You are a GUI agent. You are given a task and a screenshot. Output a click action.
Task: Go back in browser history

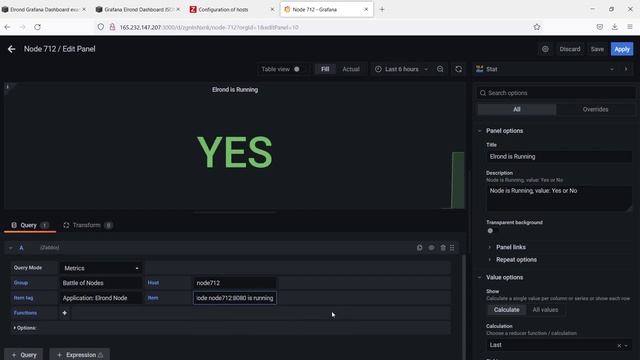pos(7,27)
